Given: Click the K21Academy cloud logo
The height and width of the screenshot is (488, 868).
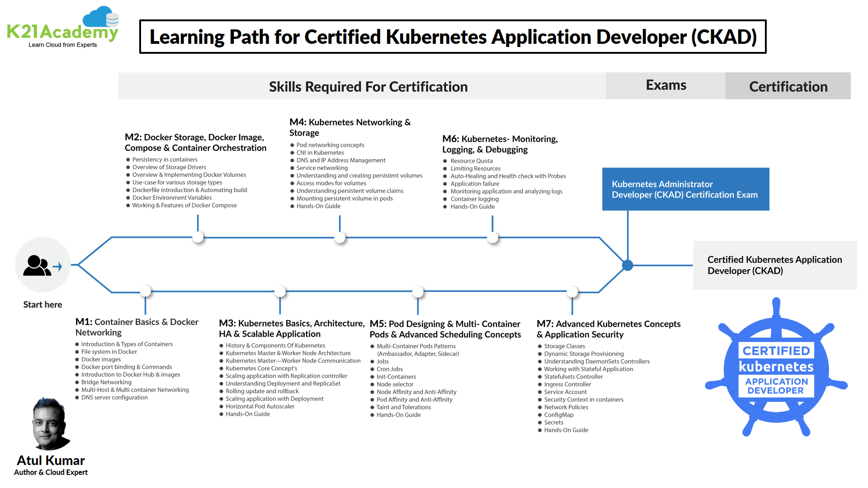Looking at the screenshot, I should [x=63, y=27].
